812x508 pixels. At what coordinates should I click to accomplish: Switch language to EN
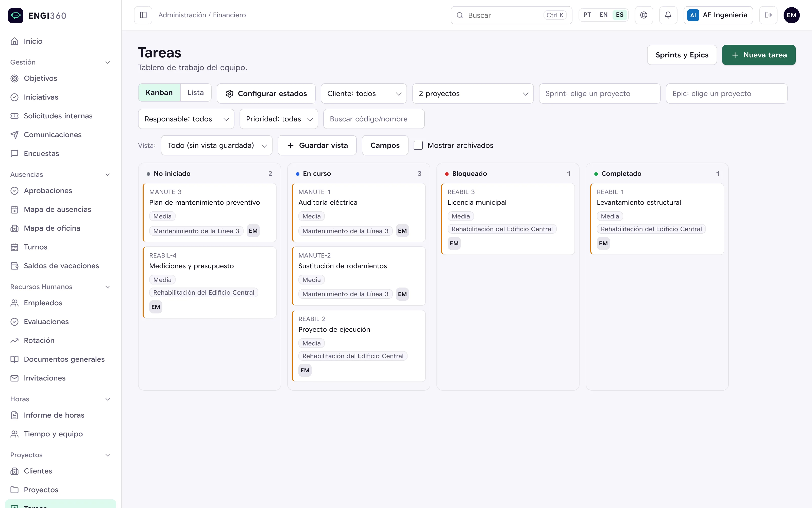coord(603,15)
